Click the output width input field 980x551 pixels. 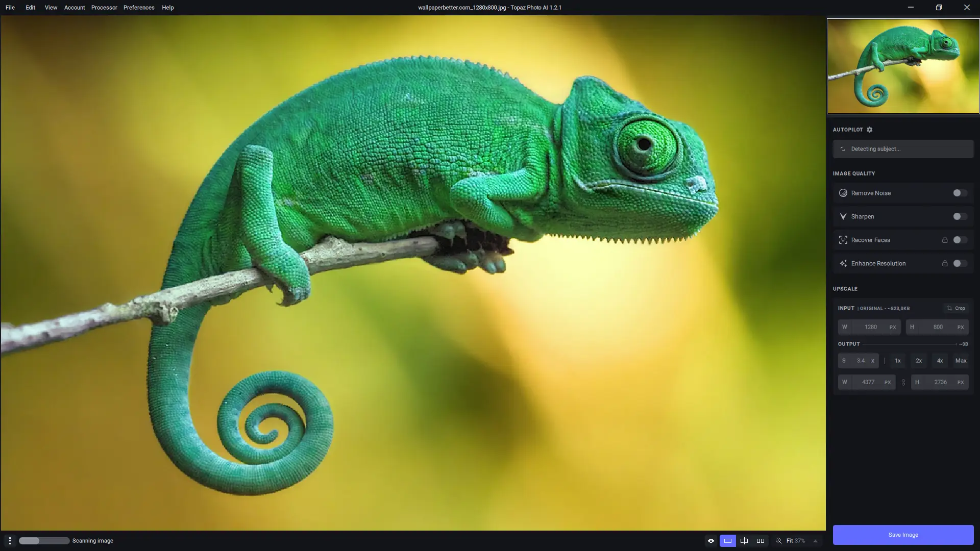[868, 382]
